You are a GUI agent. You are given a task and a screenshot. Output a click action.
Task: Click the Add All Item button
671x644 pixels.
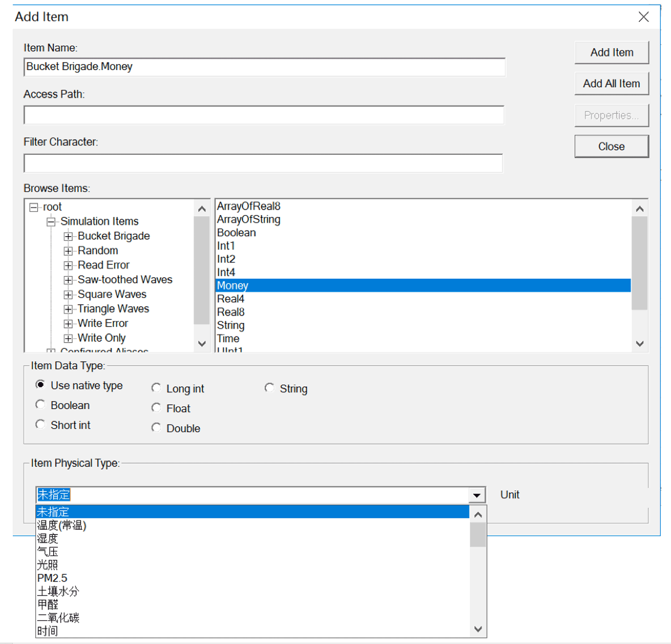(612, 84)
